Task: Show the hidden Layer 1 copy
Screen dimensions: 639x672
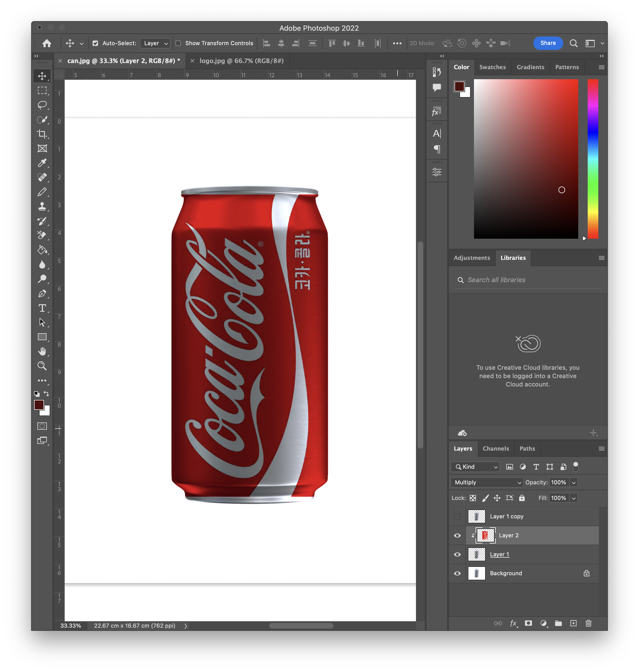Action: (x=457, y=516)
